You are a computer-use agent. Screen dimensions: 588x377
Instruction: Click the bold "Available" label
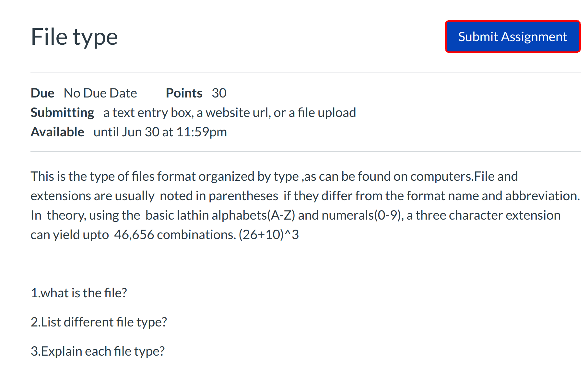pos(57,132)
